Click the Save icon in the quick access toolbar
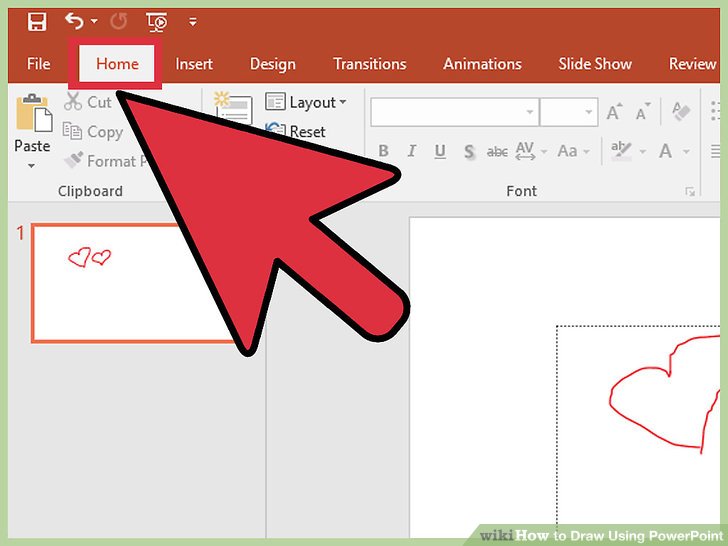This screenshot has width=728, height=546. tap(36, 21)
